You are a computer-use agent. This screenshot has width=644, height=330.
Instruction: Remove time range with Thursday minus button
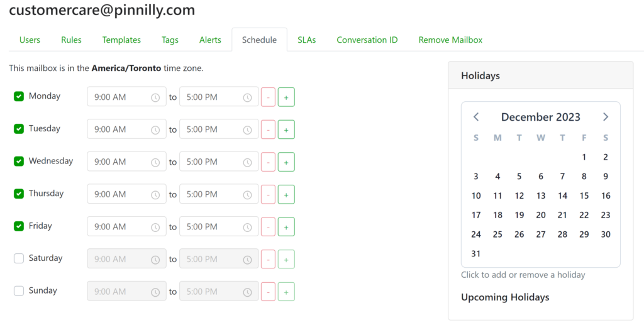[x=268, y=195]
